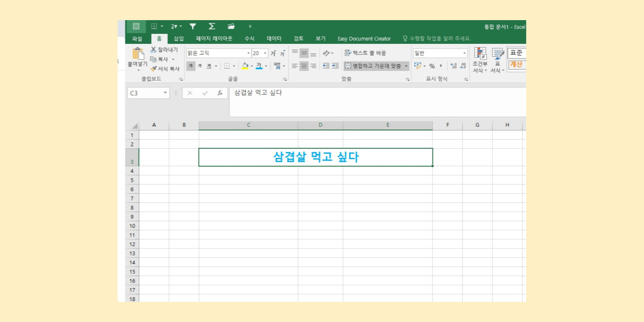Click the Paste clipboard icon

pyautogui.click(x=138, y=54)
